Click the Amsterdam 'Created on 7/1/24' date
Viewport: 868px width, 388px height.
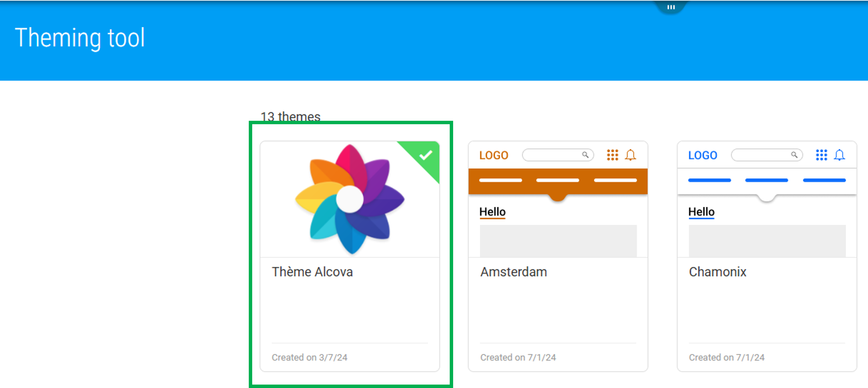518,357
